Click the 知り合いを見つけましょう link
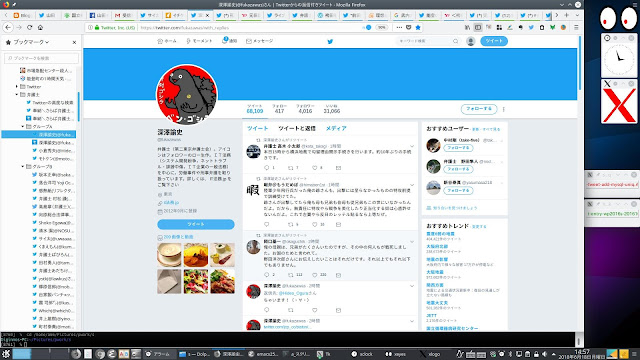Image resolution: width=640 pixels, height=360 pixels. coord(455,208)
